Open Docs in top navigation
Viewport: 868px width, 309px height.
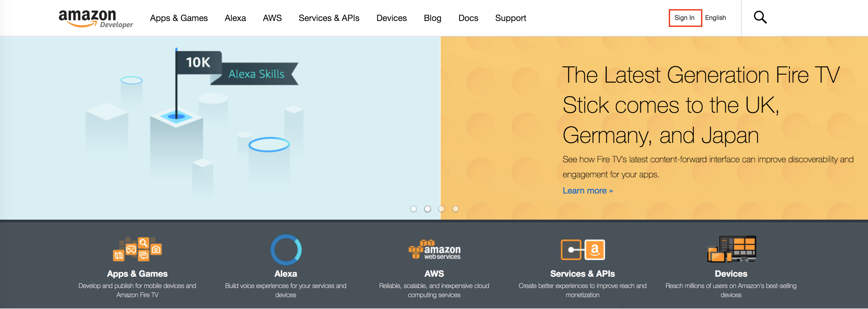(x=468, y=18)
